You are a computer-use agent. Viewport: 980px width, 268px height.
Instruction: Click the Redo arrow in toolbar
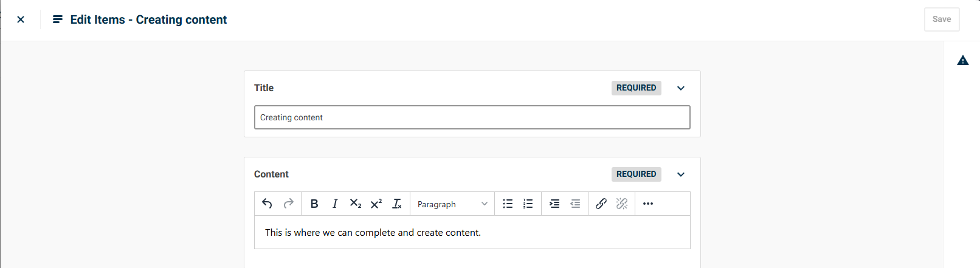coord(288,204)
